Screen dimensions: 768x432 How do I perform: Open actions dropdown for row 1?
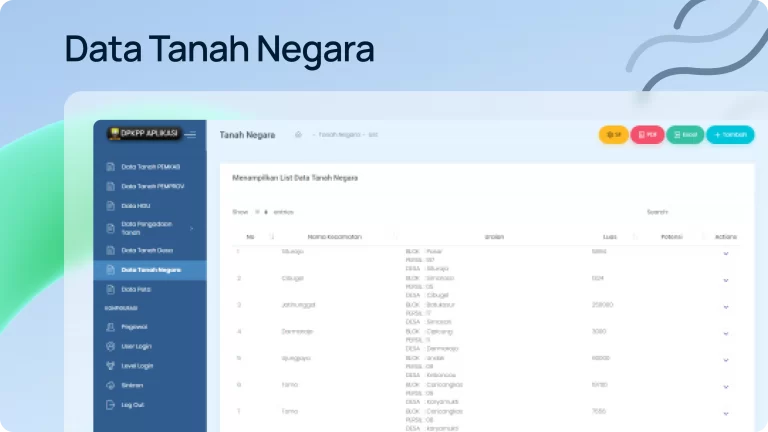tap(726, 254)
